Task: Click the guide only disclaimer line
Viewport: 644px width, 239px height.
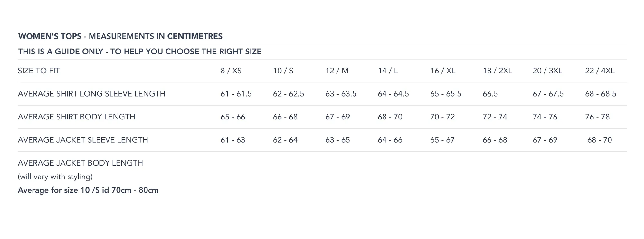Action: click(140, 52)
